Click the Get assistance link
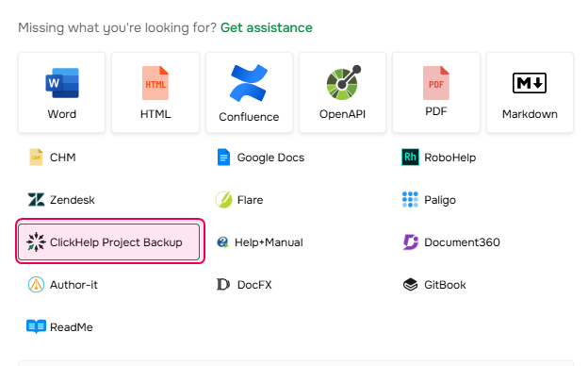 pyautogui.click(x=267, y=27)
